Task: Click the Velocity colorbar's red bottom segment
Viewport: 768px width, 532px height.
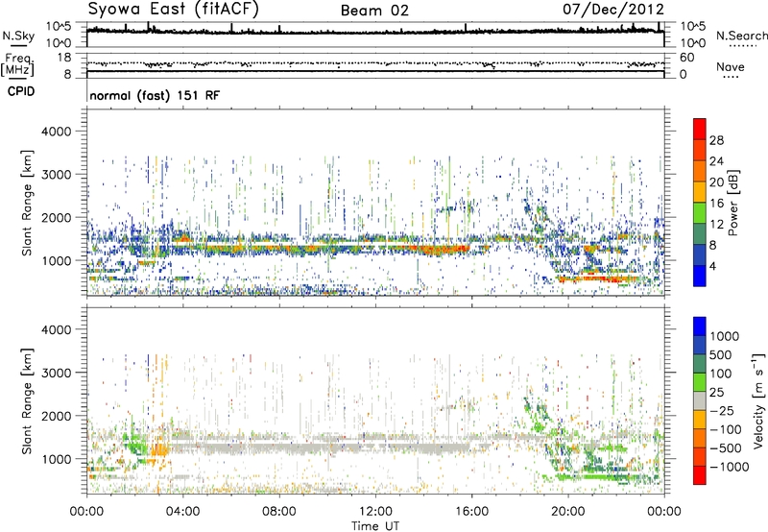Action: (700, 475)
